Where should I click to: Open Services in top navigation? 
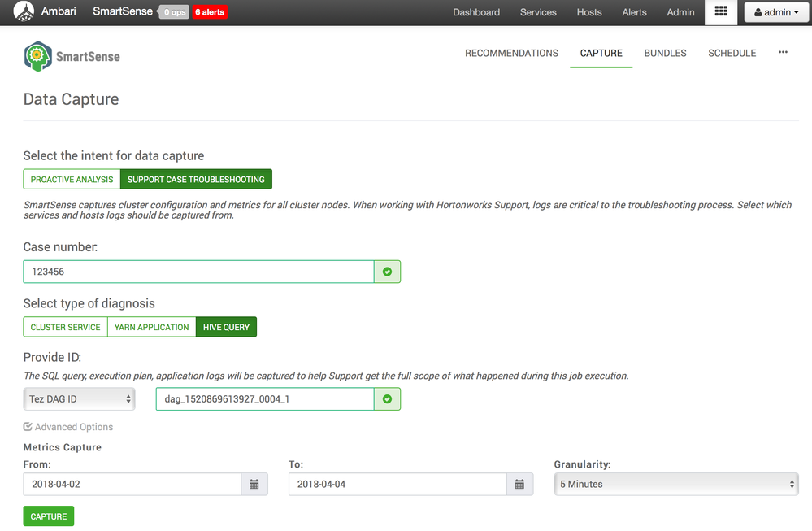[x=538, y=12]
